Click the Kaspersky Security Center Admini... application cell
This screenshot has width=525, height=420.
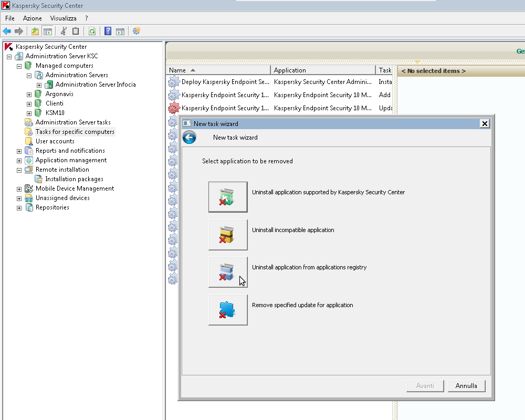coord(323,82)
